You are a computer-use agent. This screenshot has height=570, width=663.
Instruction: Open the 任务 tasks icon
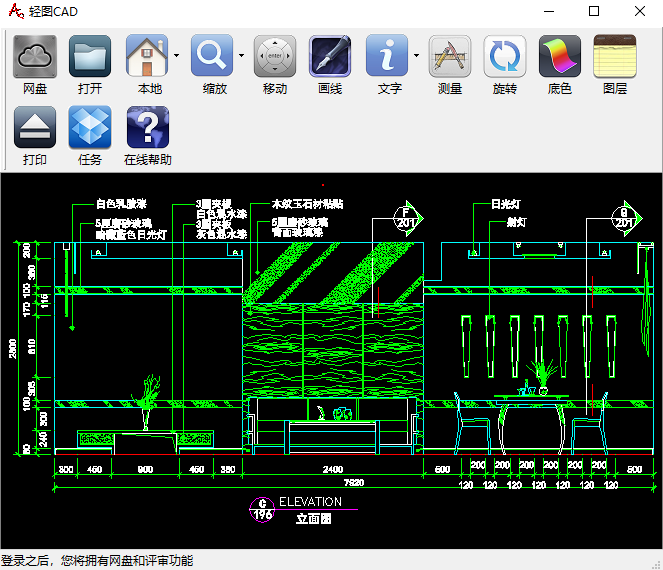coord(90,128)
